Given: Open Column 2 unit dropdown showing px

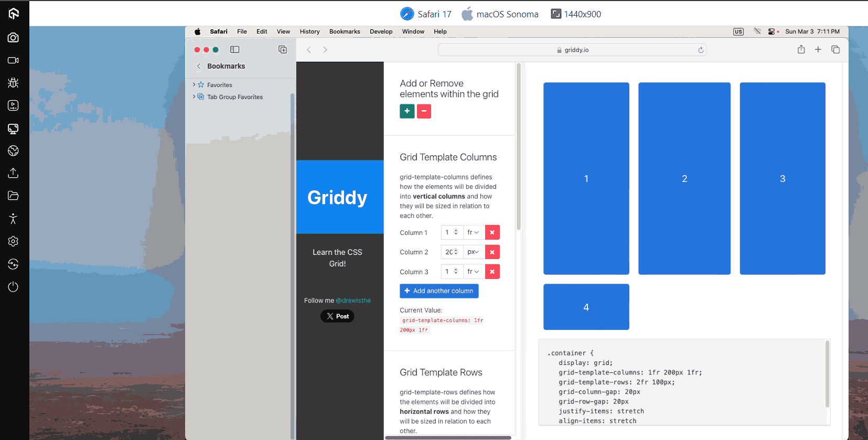Looking at the screenshot, I should (474, 252).
